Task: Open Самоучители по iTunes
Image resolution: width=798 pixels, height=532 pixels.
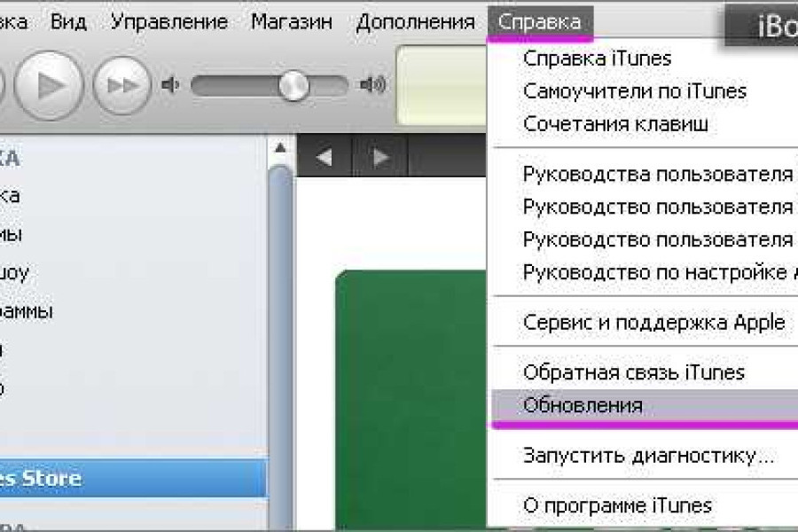Action: pos(635,90)
